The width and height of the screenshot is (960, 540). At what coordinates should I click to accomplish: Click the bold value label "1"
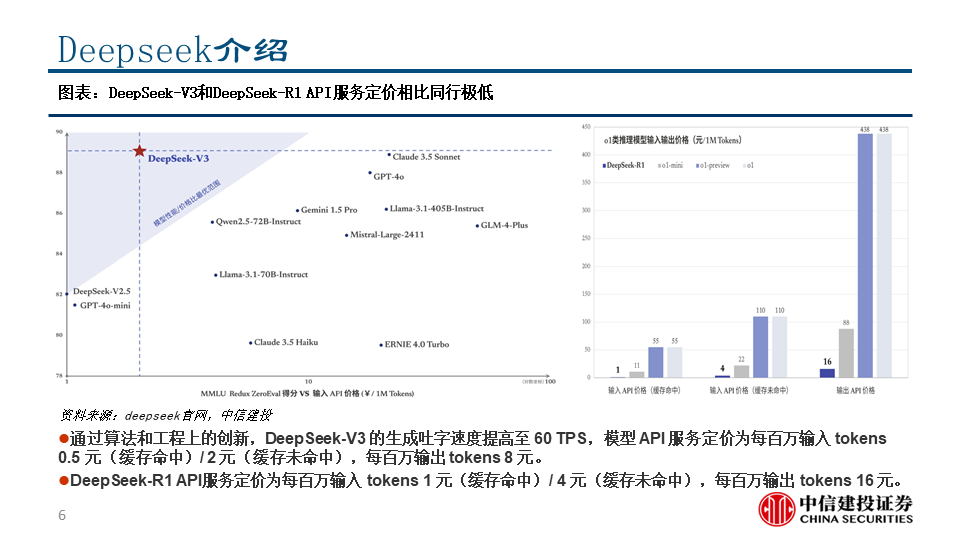(x=618, y=370)
